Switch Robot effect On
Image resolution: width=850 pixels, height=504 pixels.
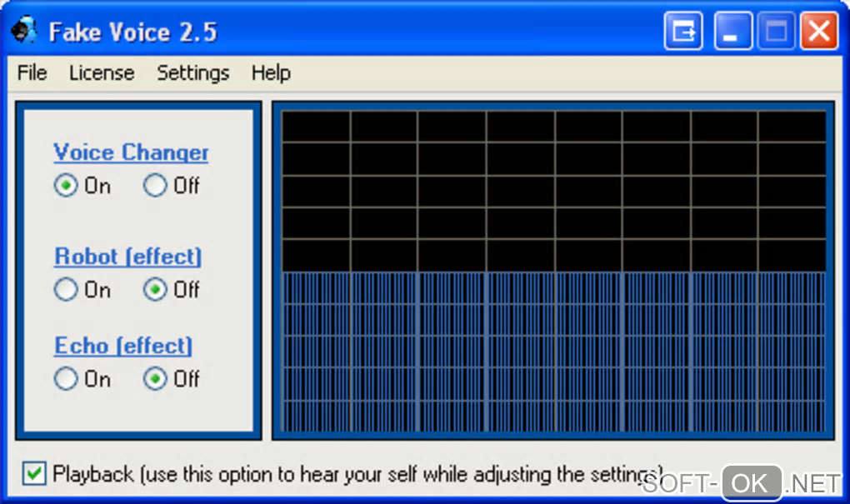pos(66,289)
